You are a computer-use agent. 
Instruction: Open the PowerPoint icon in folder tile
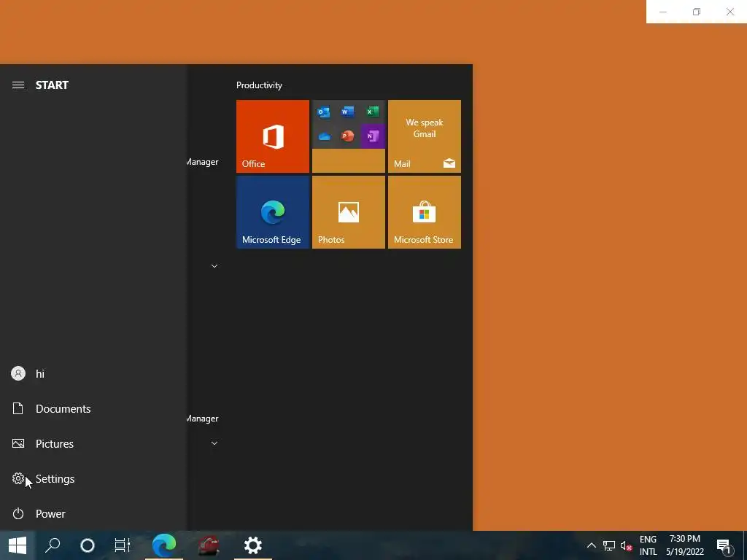pyautogui.click(x=348, y=136)
